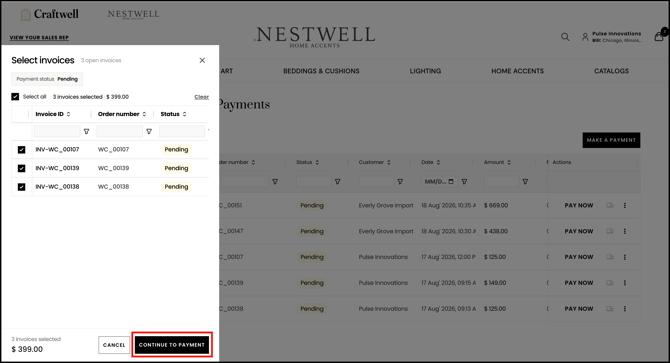Toggle the Select all checkbox
The image size is (670, 363).
[x=15, y=97]
